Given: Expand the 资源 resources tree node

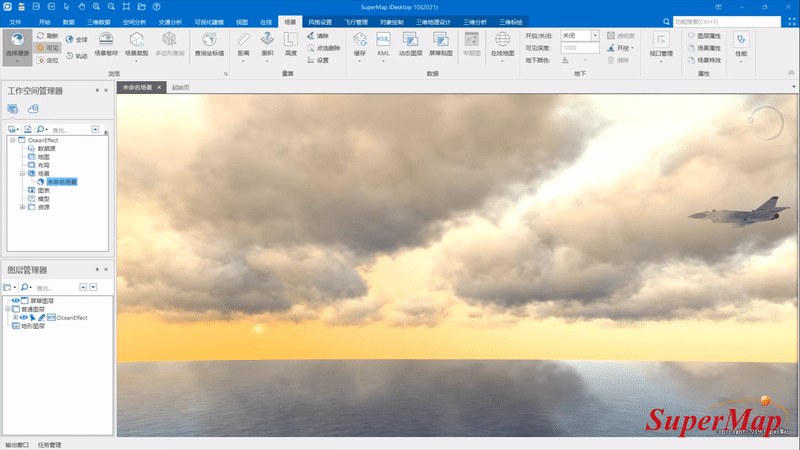Looking at the screenshot, I should tap(22, 207).
